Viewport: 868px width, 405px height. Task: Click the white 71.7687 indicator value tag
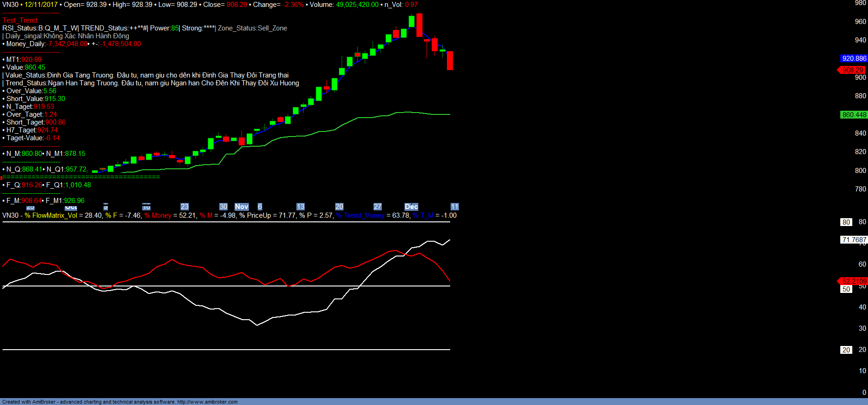[854, 240]
